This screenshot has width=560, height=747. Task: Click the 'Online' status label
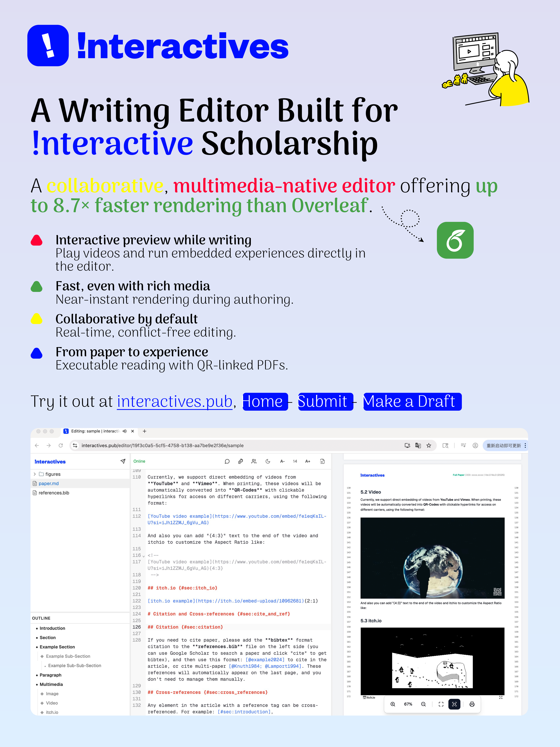(139, 461)
